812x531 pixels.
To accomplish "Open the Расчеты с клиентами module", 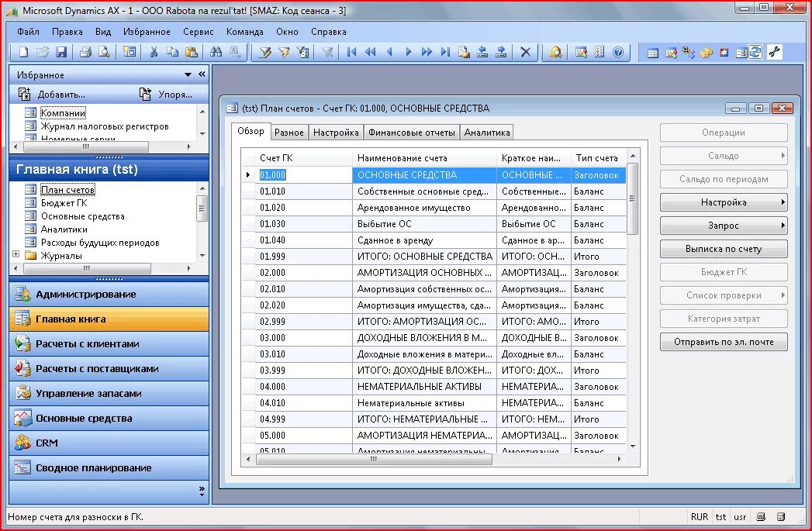I will coord(109,343).
